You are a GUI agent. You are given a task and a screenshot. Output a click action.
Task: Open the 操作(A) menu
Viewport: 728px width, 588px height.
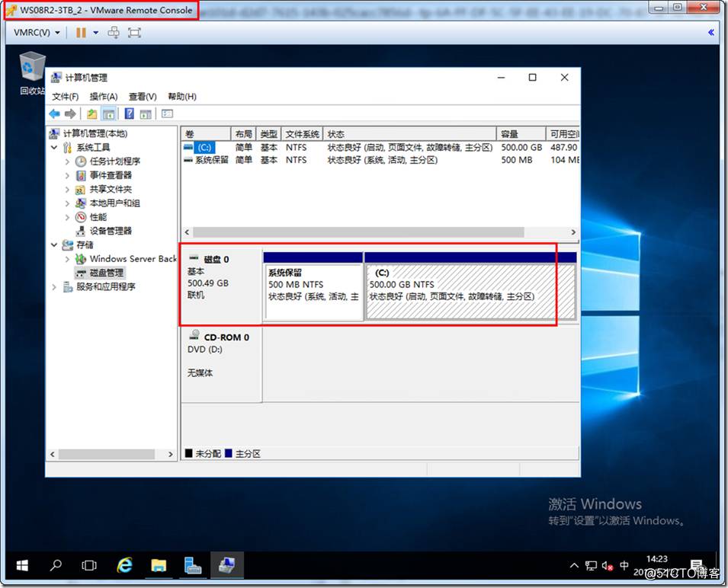(103, 97)
